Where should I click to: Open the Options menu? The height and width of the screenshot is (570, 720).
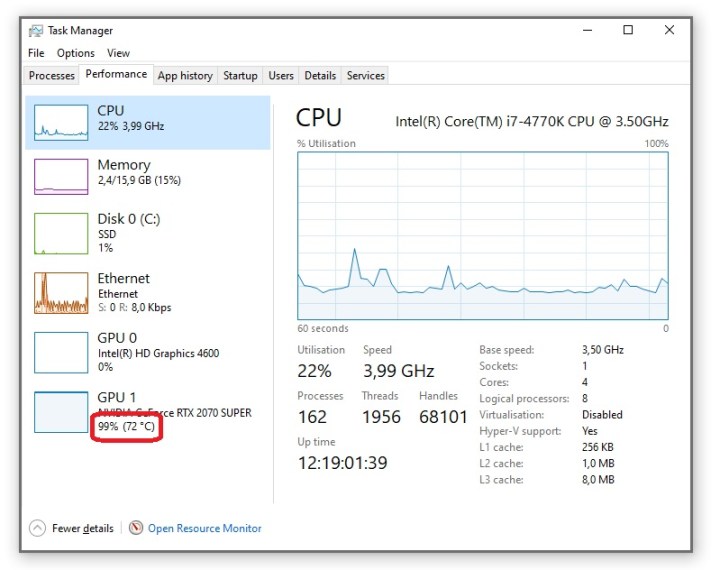pyautogui.click(x=75, y=53)
